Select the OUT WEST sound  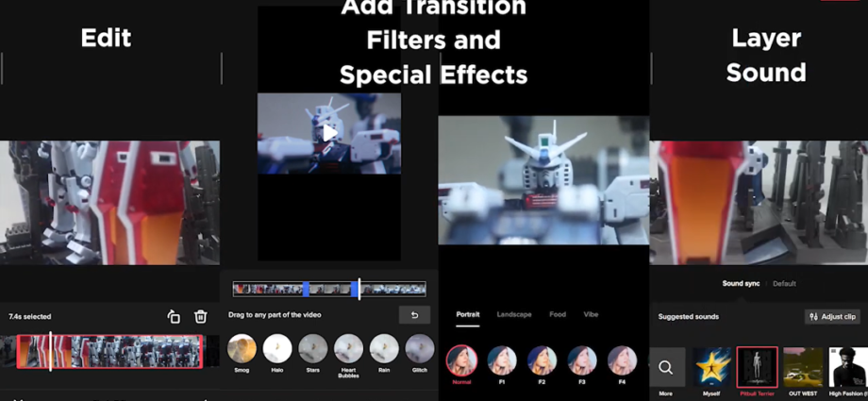[802, 367]
